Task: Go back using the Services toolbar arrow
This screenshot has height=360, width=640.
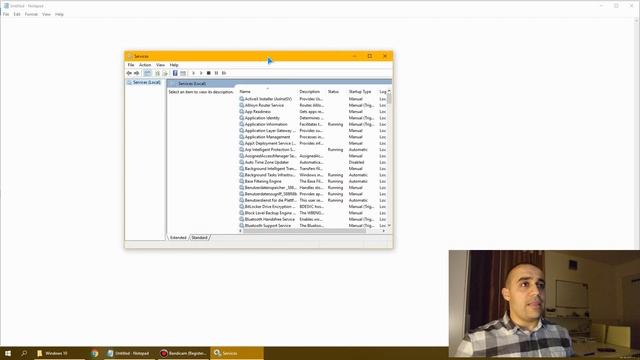Action: [x=129, y=73]
